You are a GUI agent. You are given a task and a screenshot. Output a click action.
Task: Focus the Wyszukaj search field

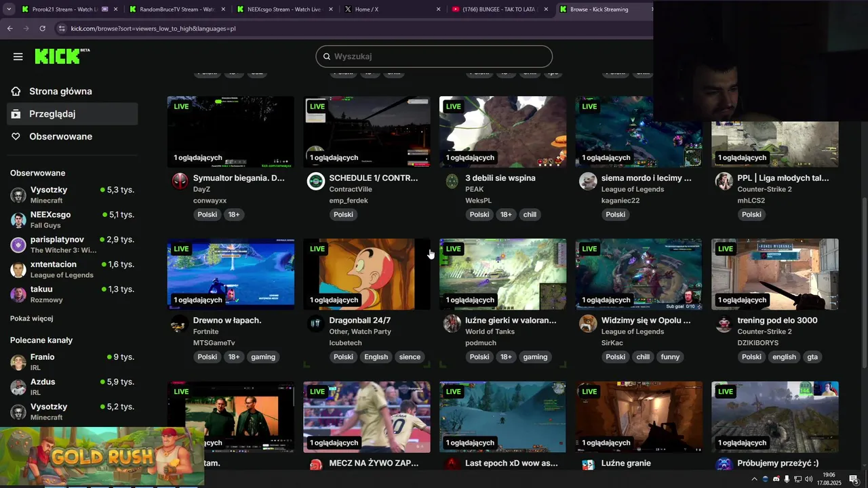coord(434,56)
